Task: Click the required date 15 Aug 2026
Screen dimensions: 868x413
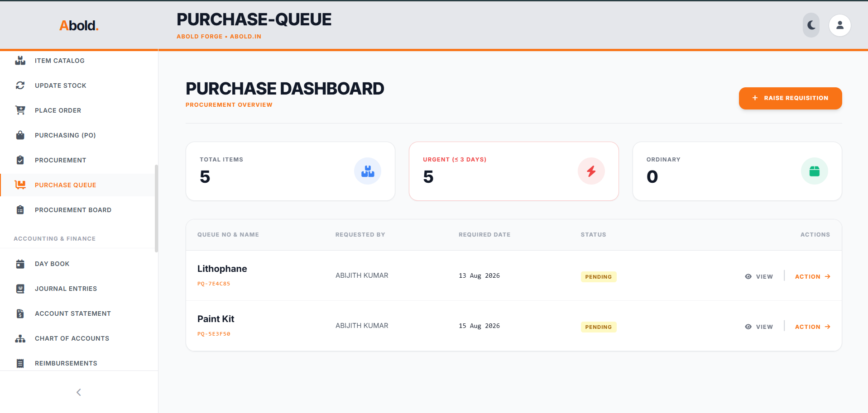Action: pyautogui.click(x=479, y=326)
